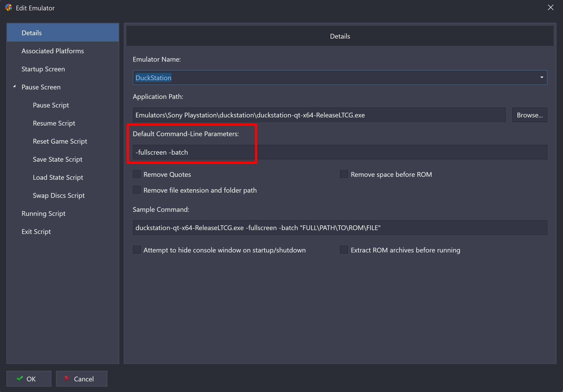Image resolution: width=563 pixels, height=392 pixels.
Task: Close the Edit Emulator dialog
Action: point(551,8)
